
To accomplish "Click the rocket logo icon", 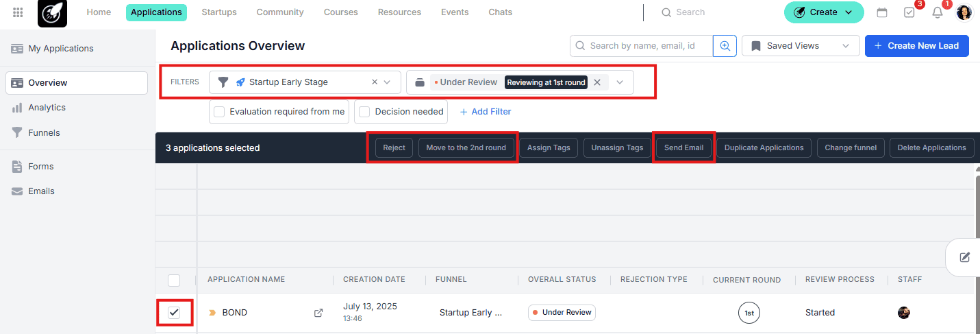I will [x=52, y=12].
